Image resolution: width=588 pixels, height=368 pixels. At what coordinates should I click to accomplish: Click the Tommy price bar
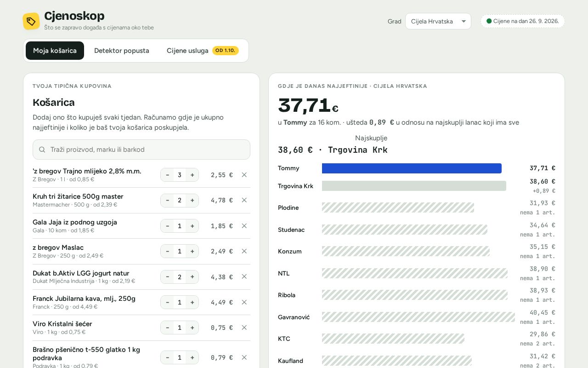click(412, 168)
